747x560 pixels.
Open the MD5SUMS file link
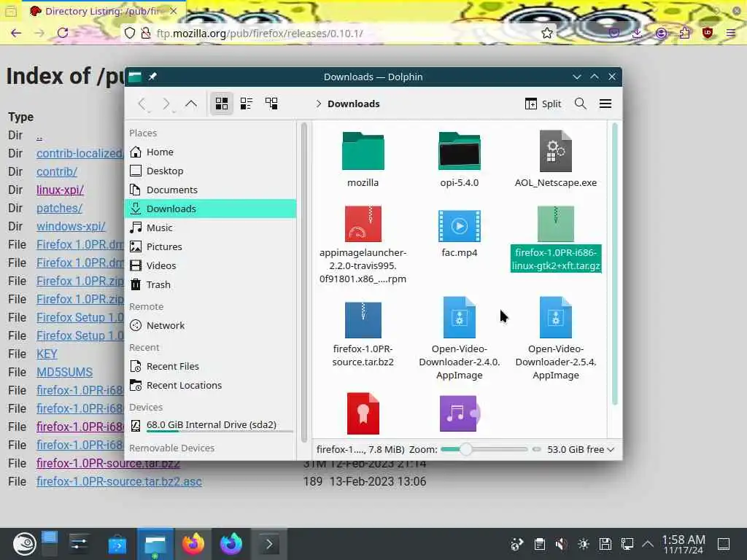(64, 372)
